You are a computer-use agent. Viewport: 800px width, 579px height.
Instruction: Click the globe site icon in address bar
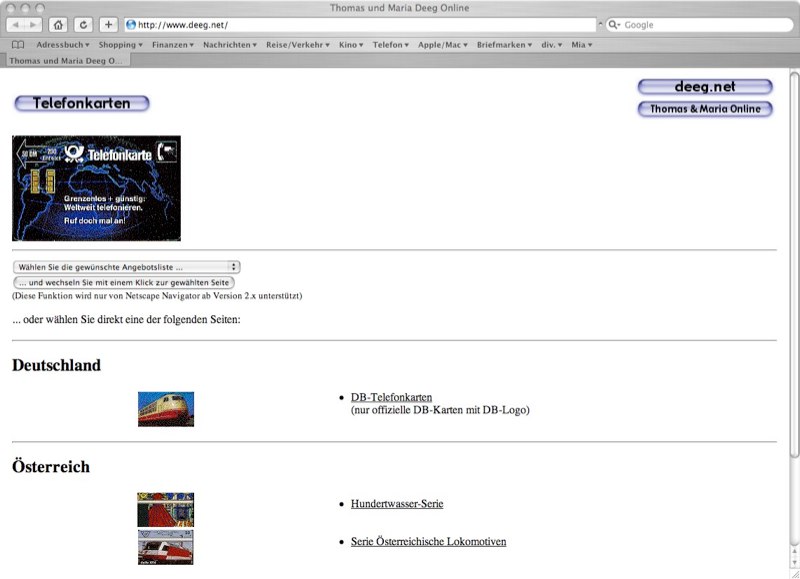[x=131, y=24]
